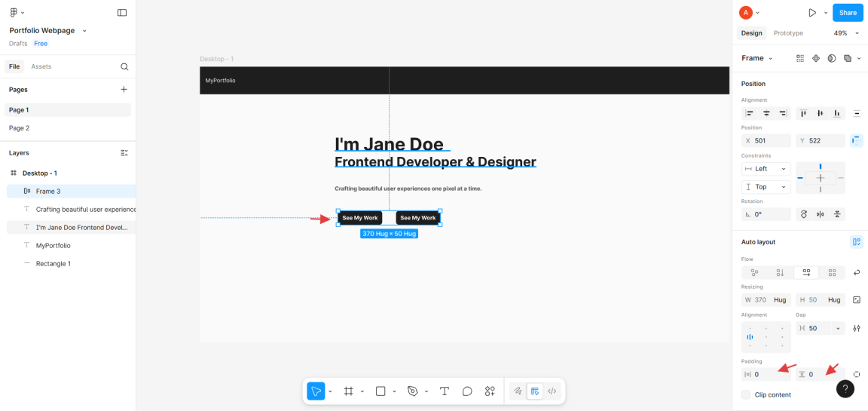Open the Left horizontal constraint dropdown
The width and height of the screenshot is (868, 411).
[766, 168]
